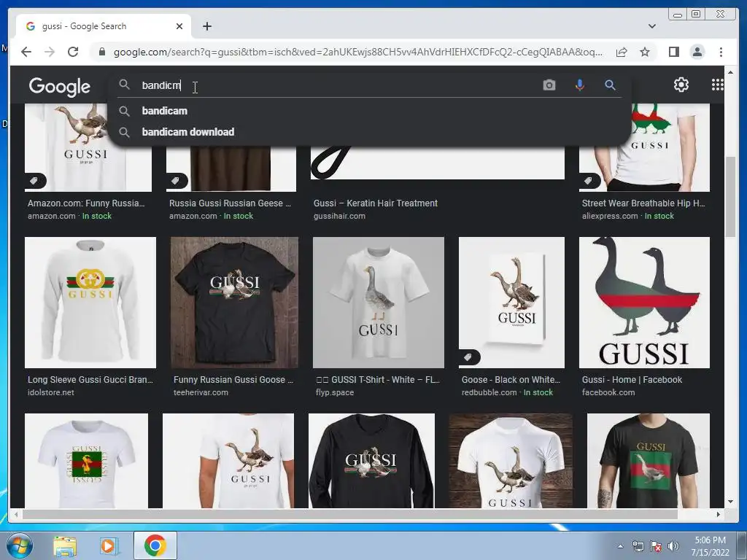Click the Goose - Black on White title

(x=511, y=380)
